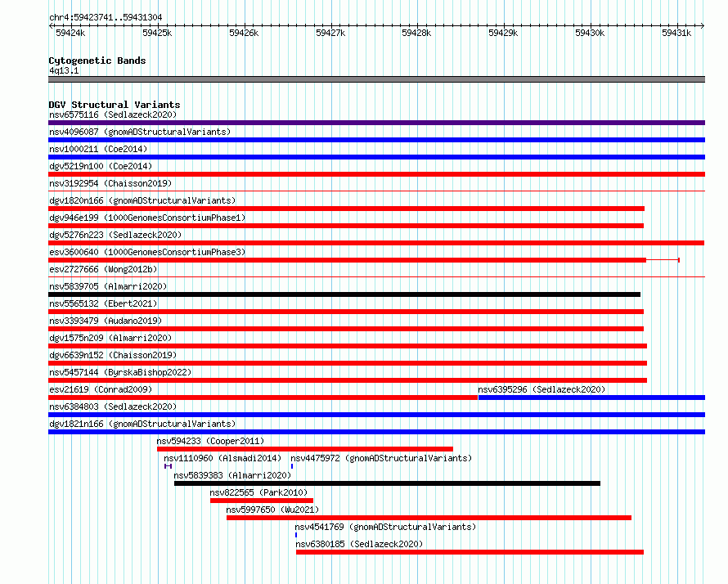The image size is (728, 584).
Task: Select the red nsv6380185 variant bar
Action: tap(470, 552)
